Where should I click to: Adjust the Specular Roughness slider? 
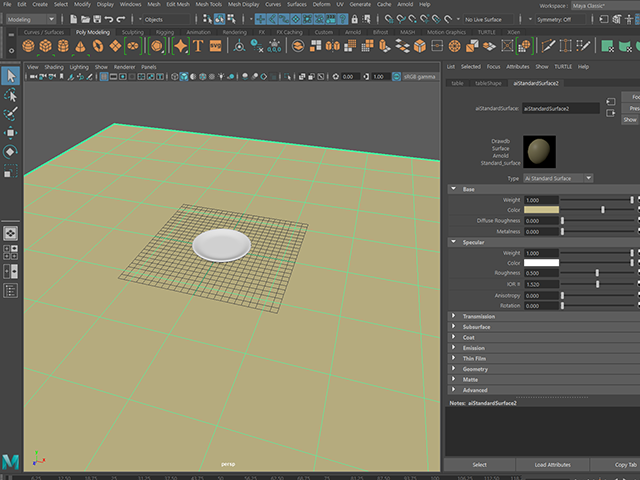[x=597, y=273]
